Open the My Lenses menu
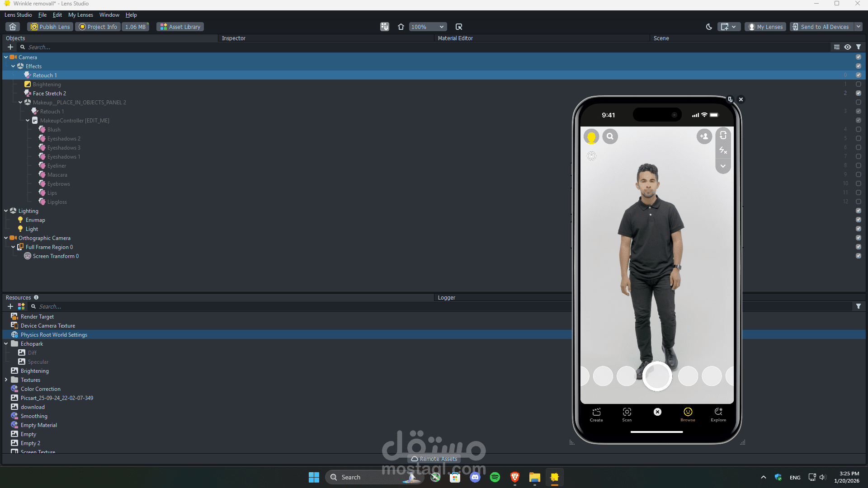Viewport: 868px width, 488px height. point(80,15)
